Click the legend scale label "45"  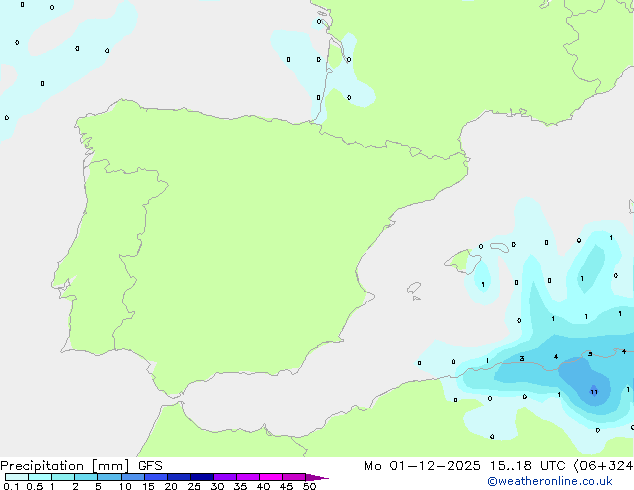coord(286,486)
